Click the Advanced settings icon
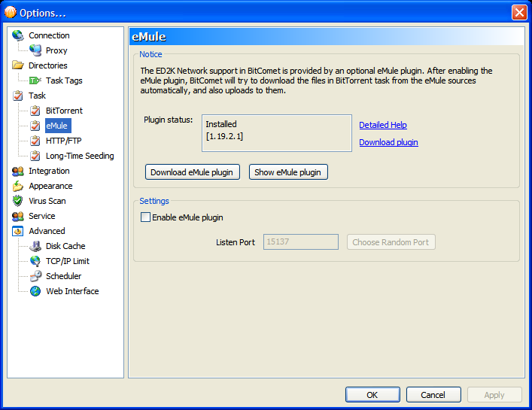532x410 pixels. point(17,231)
